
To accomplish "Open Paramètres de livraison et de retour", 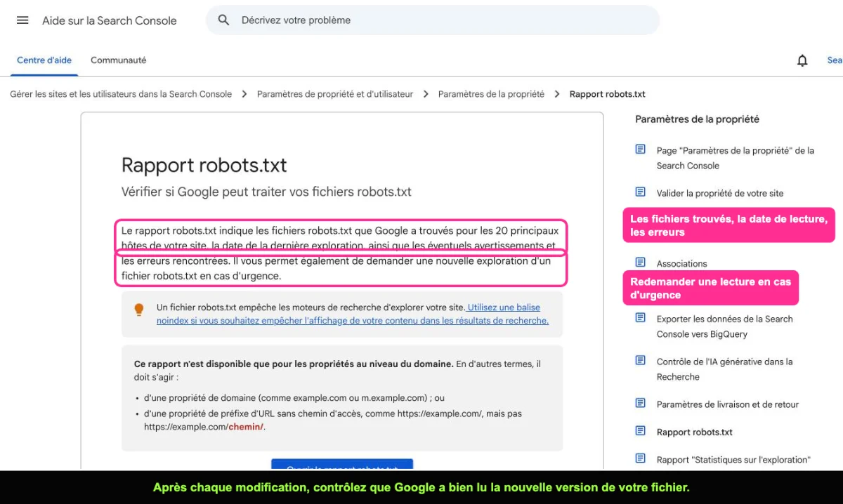I will (728, 404).
